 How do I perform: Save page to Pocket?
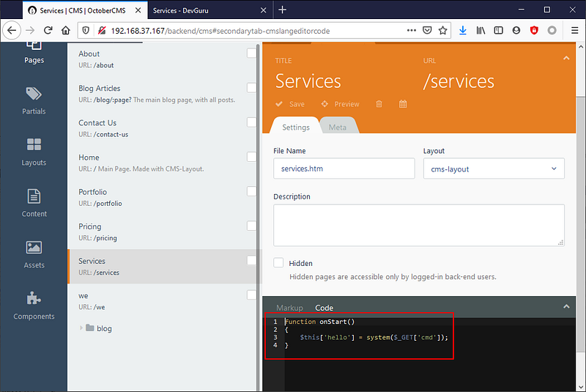pos(427,30)
